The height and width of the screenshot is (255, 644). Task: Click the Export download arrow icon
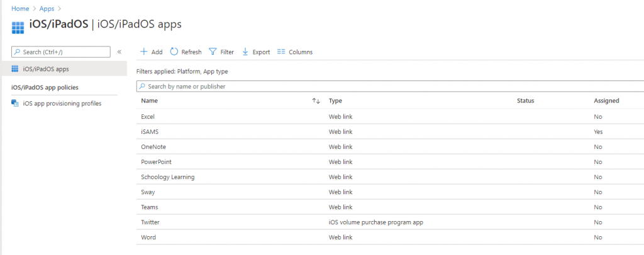[x=245, y=52]
